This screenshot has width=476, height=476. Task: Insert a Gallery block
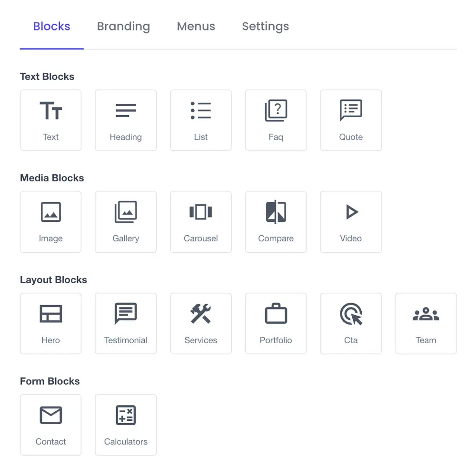point(126,221)
